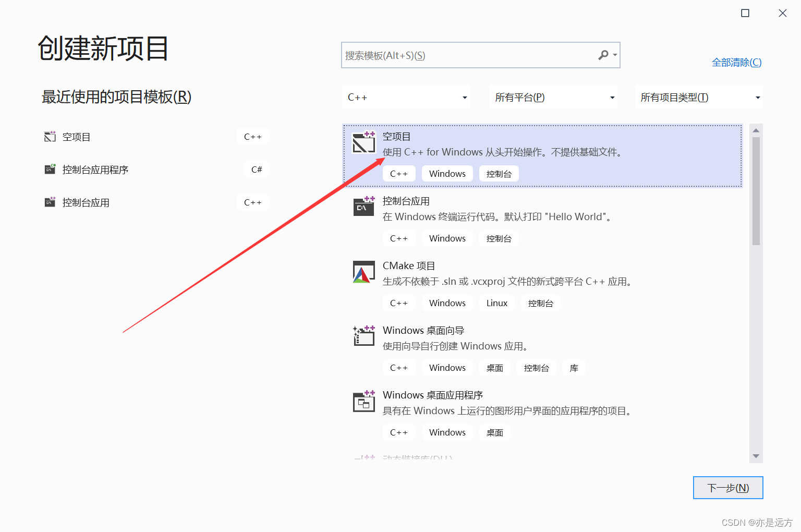This screenshot has width=801, height=532.
Task: Click the recent 控制台应用程序 C# template icon
Action: click(50, 169)
